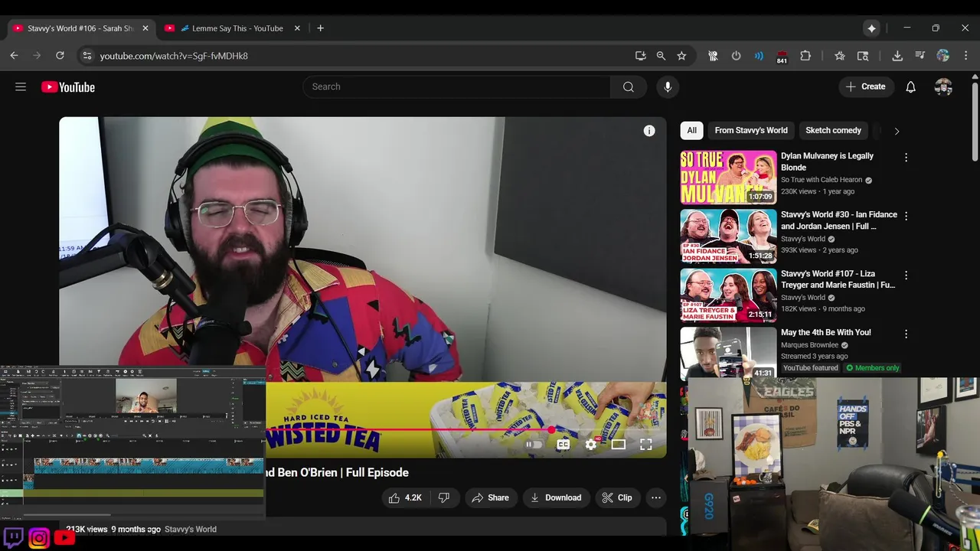
Task: Click the Share button
Action: click(490, 497)
